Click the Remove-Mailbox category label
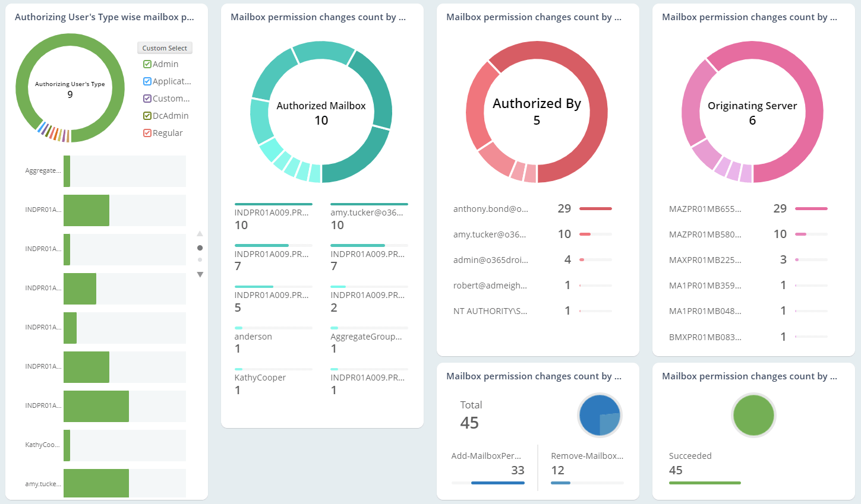The width and height of the screenshot is (861, 504). tap(588, 455)
